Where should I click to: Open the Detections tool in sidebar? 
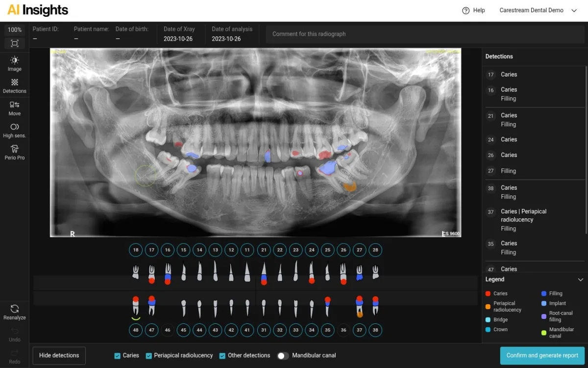15,86
